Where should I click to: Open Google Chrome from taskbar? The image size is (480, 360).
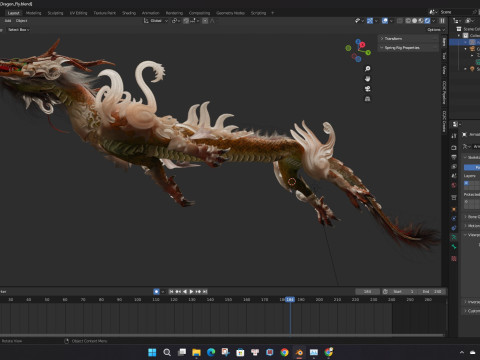tap(284, 352)
